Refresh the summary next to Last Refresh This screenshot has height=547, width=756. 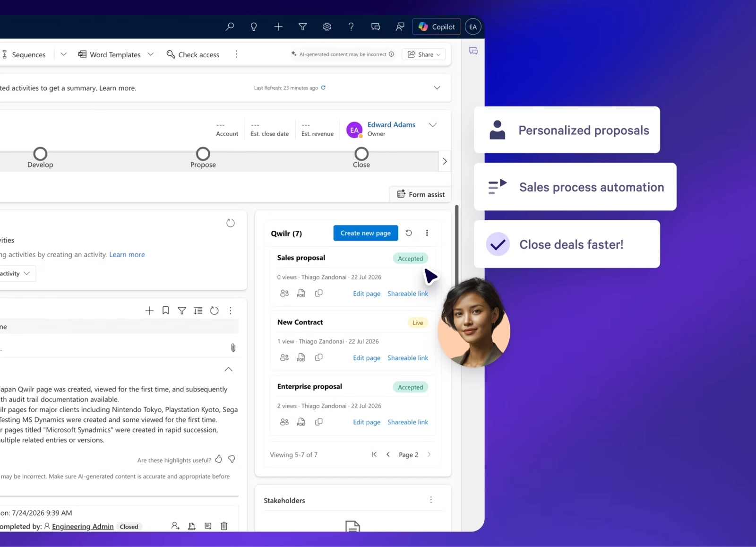[323, 87]
